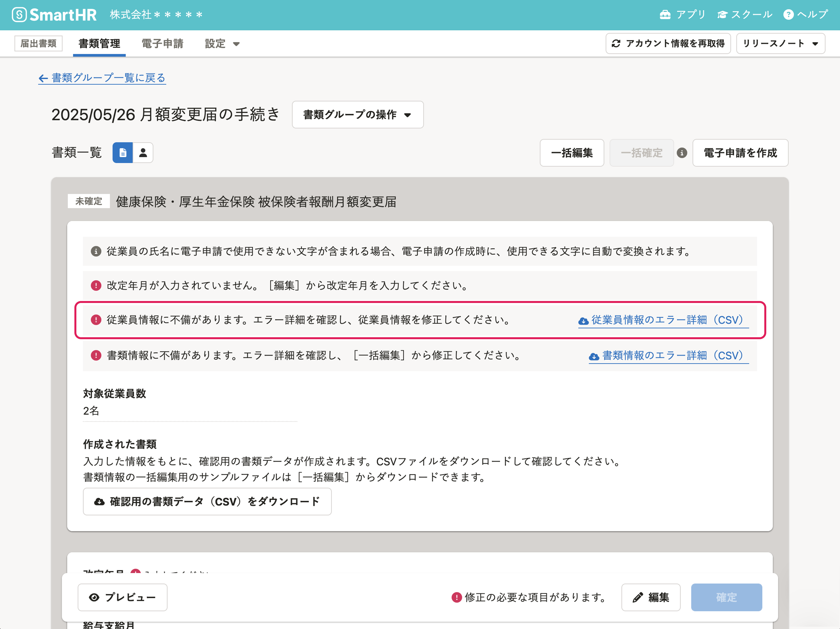
Task: Click the question mark icon beside ヘルプ
Action: pos(789,15)
